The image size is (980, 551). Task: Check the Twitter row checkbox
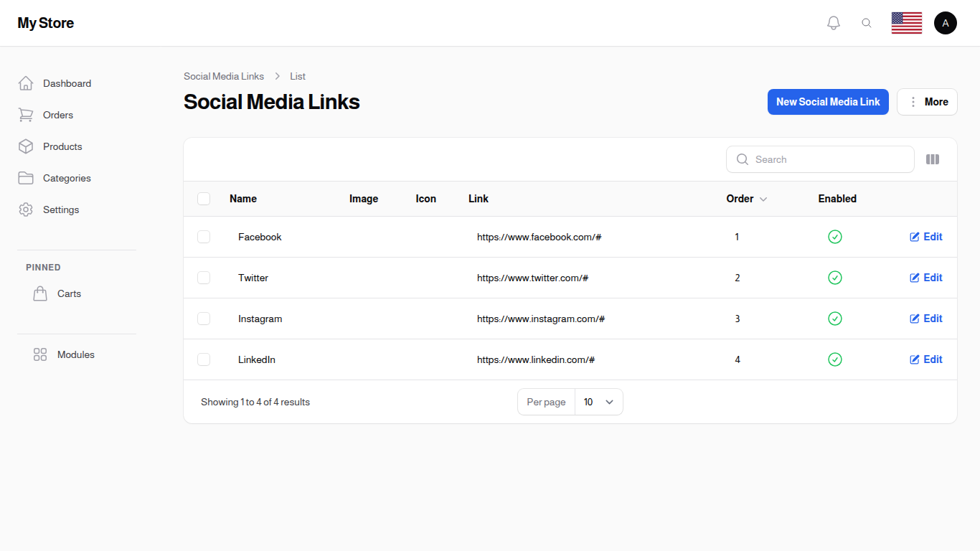[x=204, y=278]
